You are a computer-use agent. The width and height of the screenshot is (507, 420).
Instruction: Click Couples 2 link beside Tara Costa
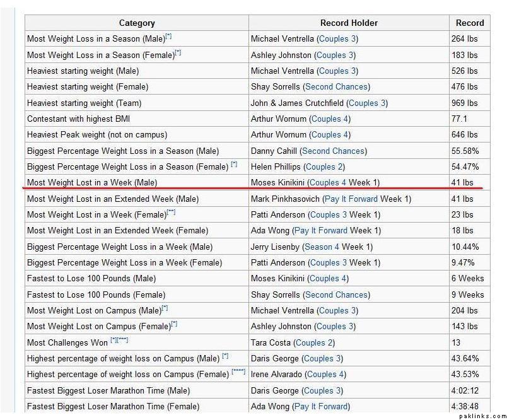314,342
